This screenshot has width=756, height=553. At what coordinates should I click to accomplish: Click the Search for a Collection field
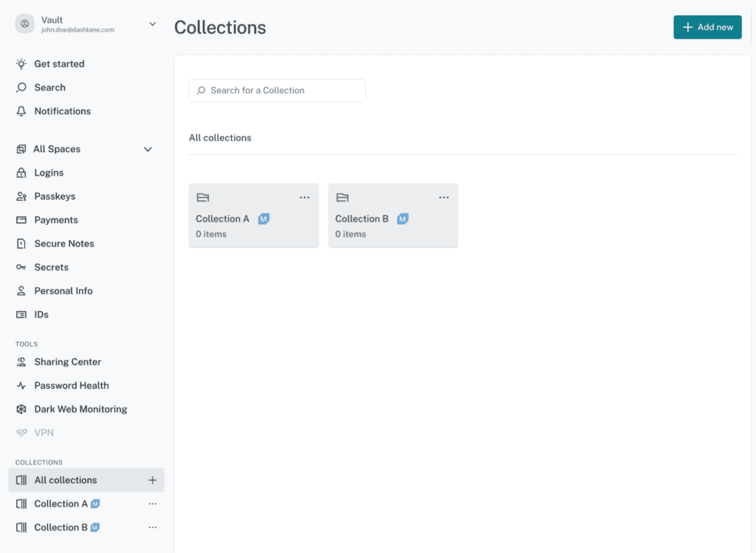[277, 90]
